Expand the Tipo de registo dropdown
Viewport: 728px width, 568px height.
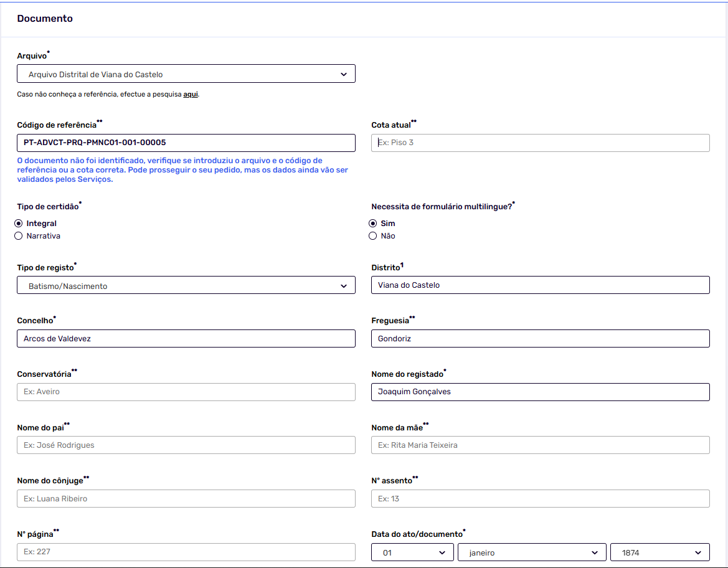[186, 286]
